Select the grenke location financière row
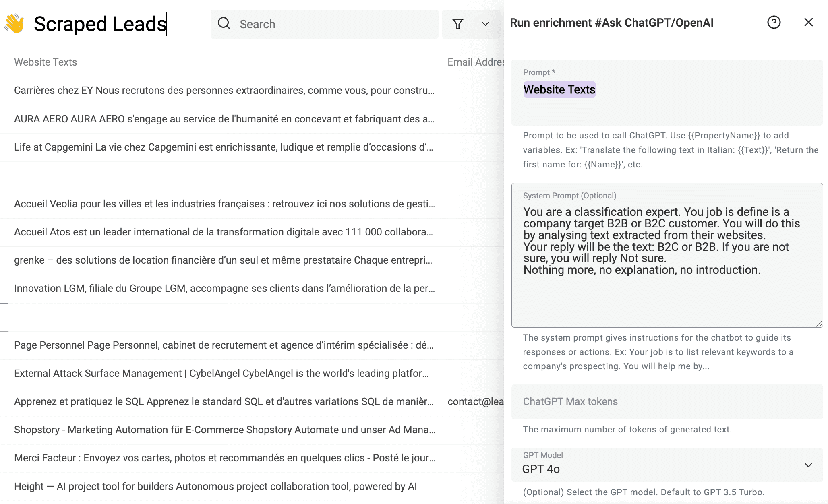 click(224, 260)
